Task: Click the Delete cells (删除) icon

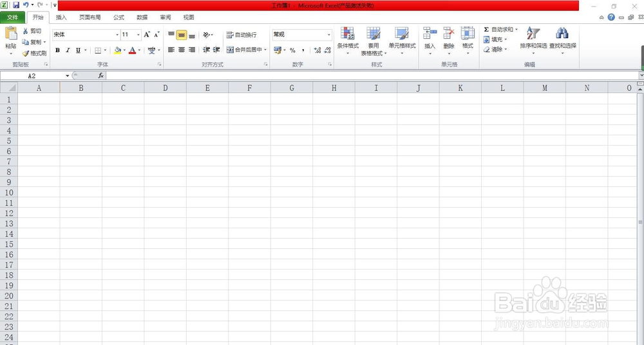Action: 448,33
